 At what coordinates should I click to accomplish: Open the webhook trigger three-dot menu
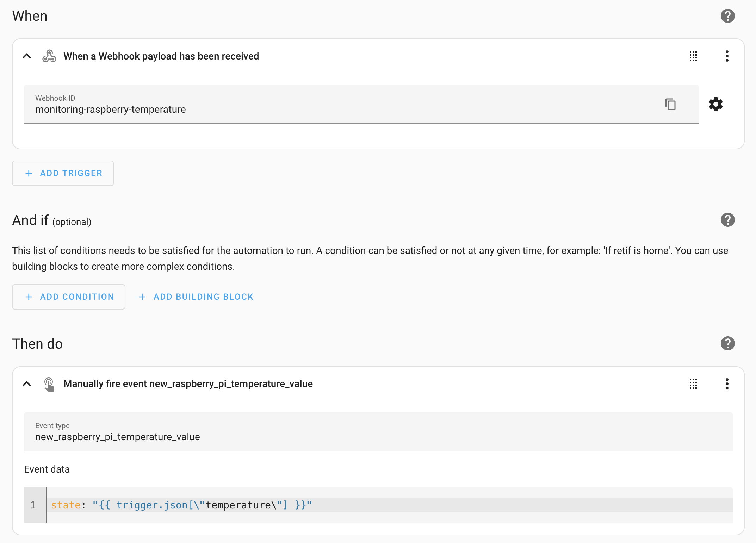(727, 56)
